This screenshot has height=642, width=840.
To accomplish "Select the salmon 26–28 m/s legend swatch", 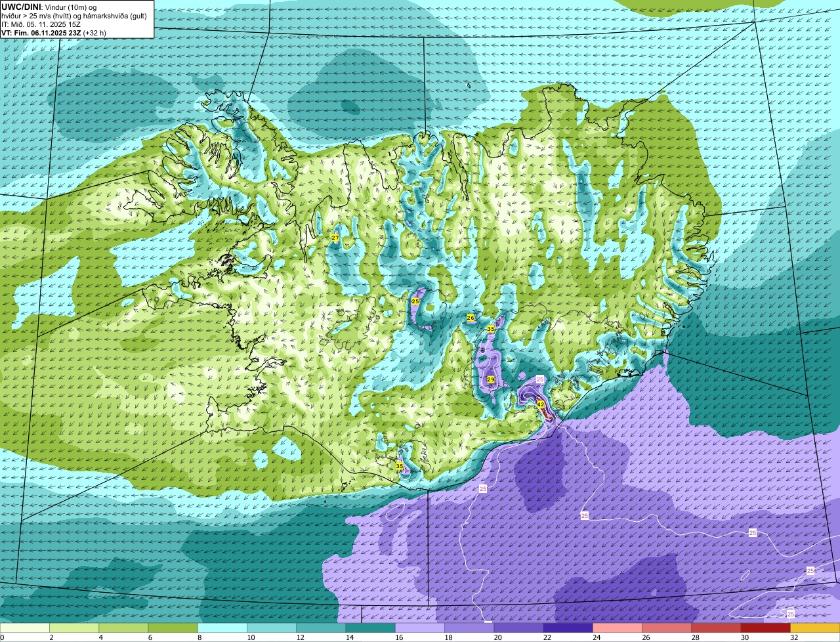I will pos(667,628).
